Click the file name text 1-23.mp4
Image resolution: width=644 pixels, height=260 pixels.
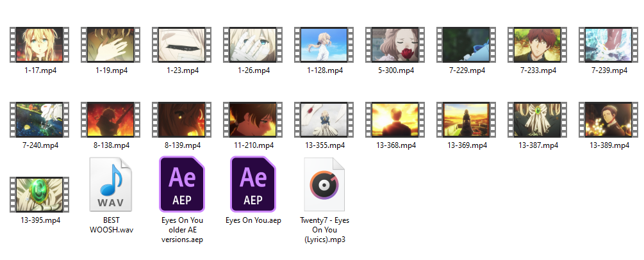click(x=183, y=70)
